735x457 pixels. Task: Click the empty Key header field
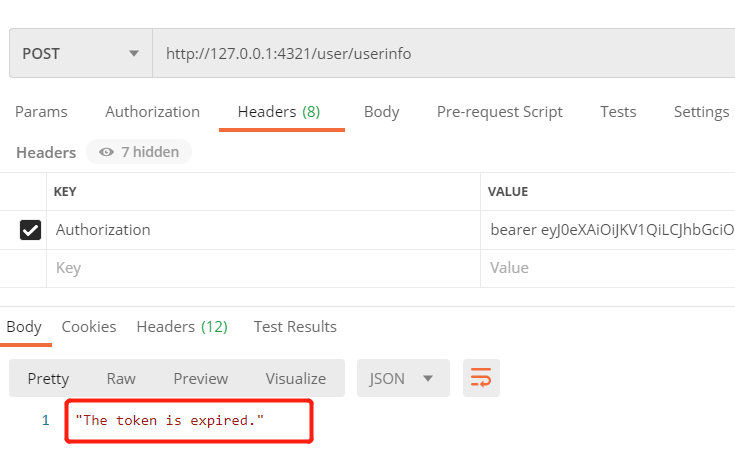(x=260, y=268)
